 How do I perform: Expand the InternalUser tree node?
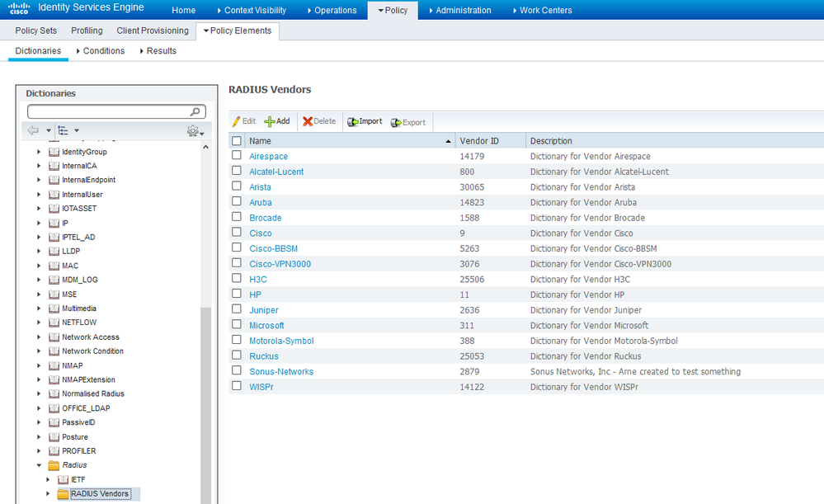39,195
